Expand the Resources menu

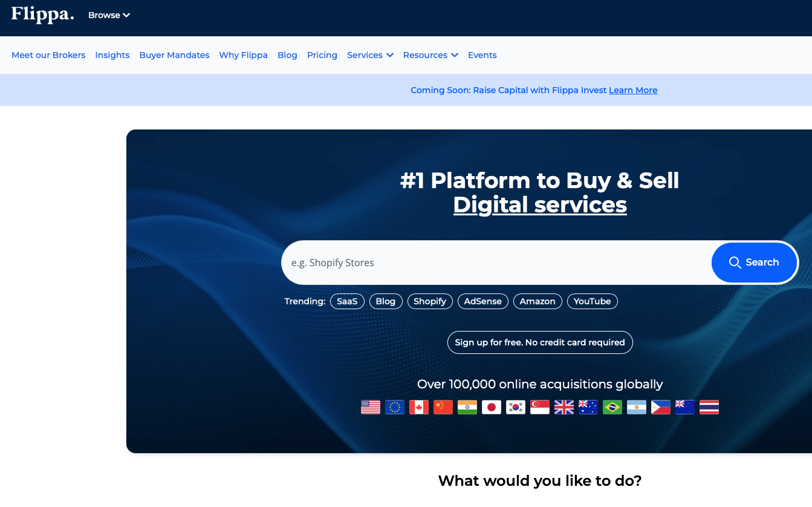(430, 55)
